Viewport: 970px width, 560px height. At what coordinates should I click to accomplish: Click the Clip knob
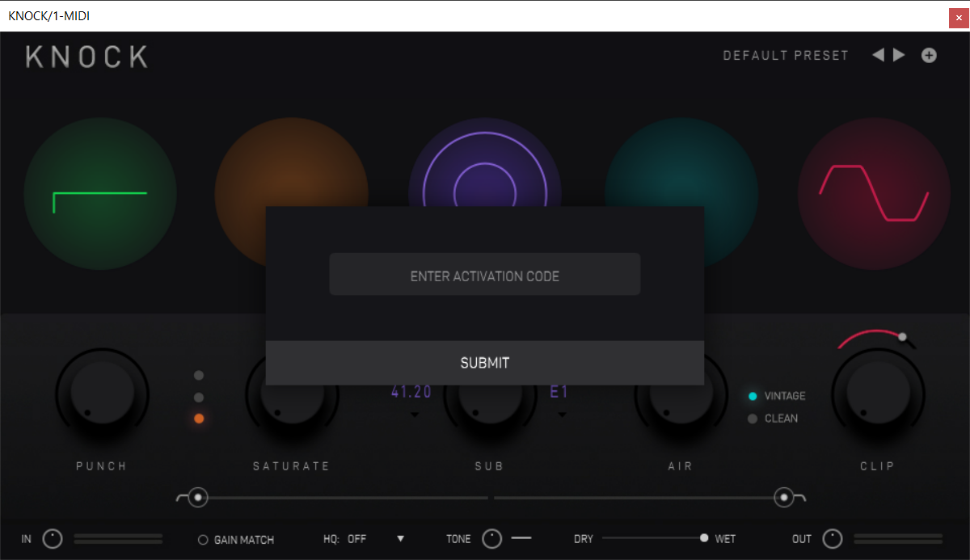point(879,394)
